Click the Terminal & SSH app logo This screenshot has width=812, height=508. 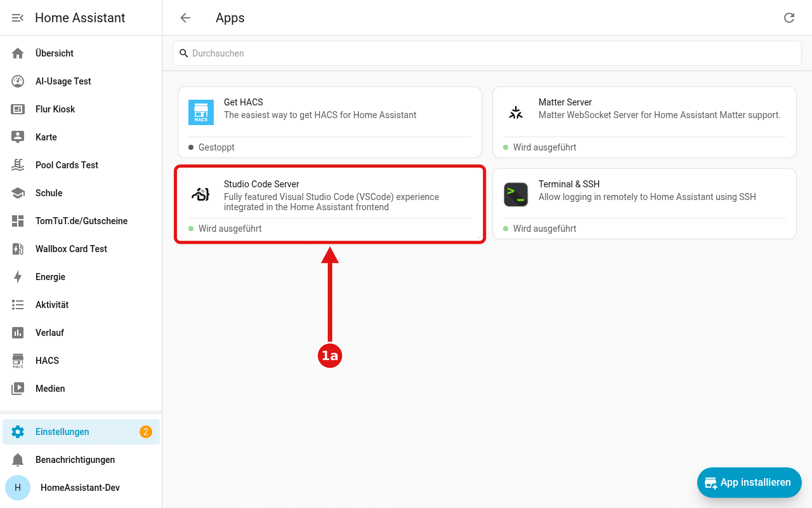point(516,194)
